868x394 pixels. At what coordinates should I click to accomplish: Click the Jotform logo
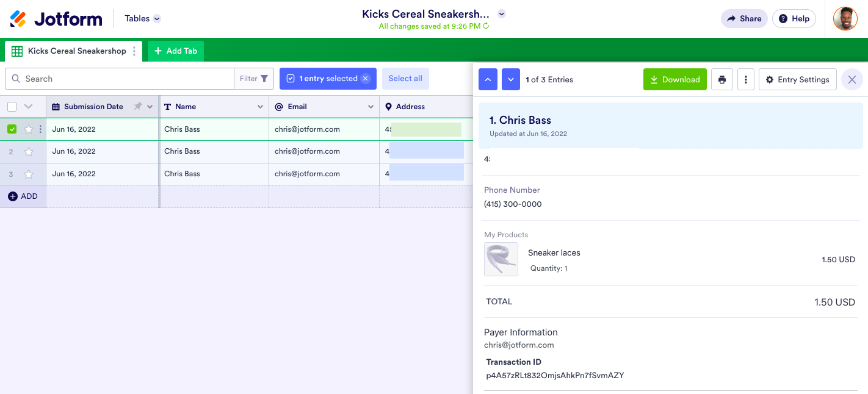(56, 19)
